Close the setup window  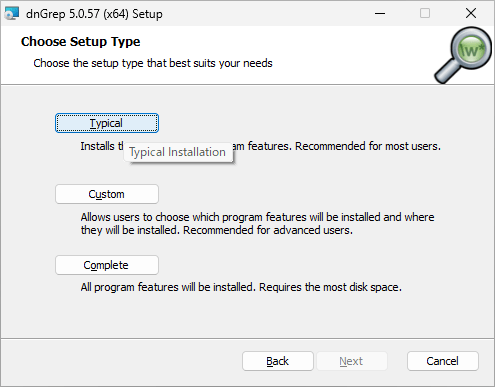[471, 13]
